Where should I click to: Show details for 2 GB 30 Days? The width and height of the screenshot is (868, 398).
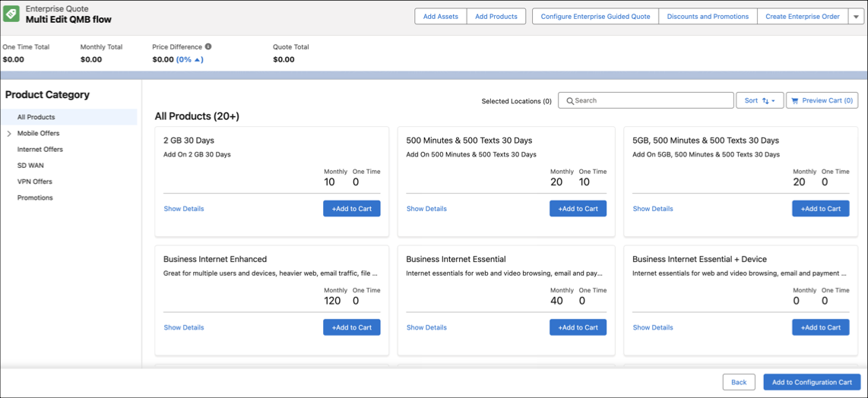tap(184, 209)
